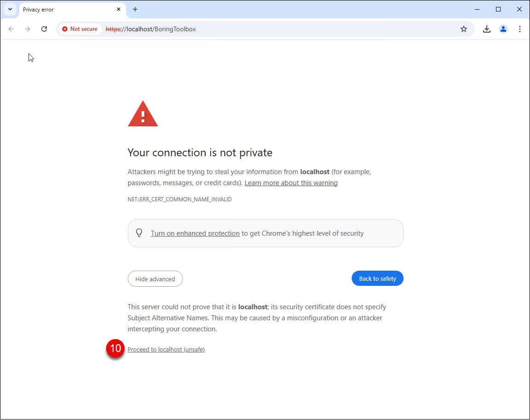530x420 pixels.
Task: Open the downloads icon in toolbar
Action: click(487, 29)
